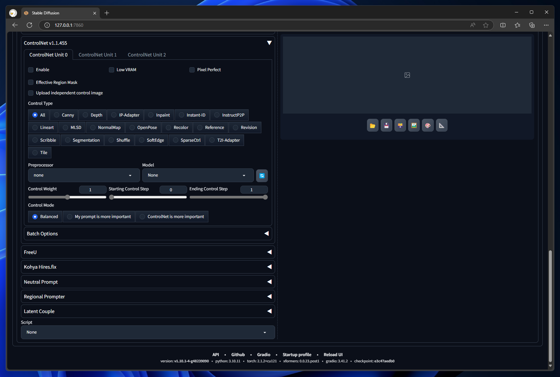Choose the Inpaint control type
This screenshot has height=377, width=560.
[x=159, y=115]
